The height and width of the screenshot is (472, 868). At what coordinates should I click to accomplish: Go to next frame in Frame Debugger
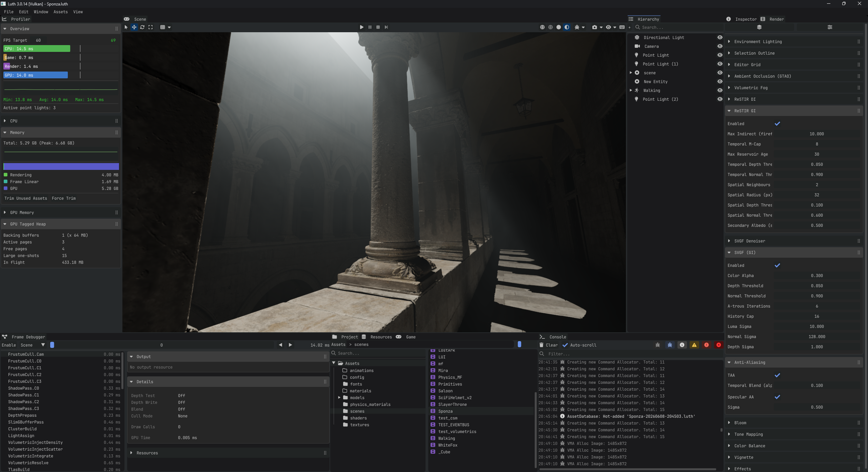[290, 345]
